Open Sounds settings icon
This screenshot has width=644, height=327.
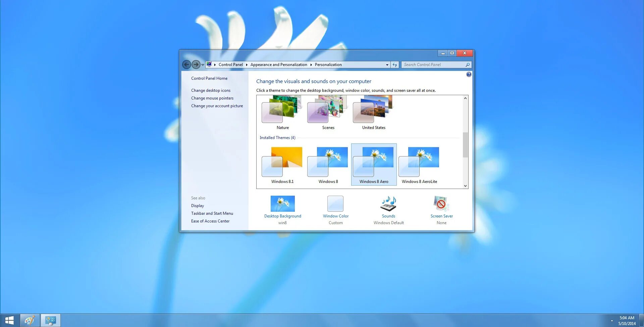click(x=388, y=204)
